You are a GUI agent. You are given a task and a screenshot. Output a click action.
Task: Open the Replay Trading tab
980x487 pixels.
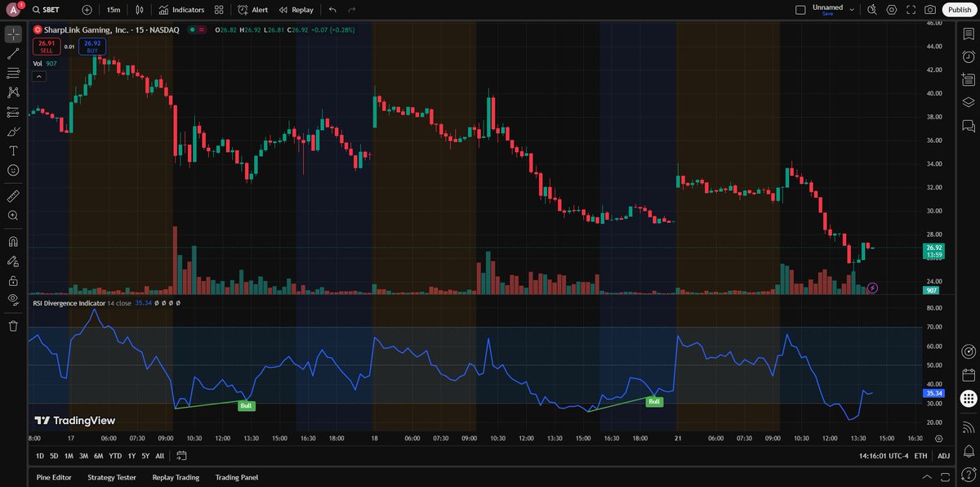pos(176,477)
